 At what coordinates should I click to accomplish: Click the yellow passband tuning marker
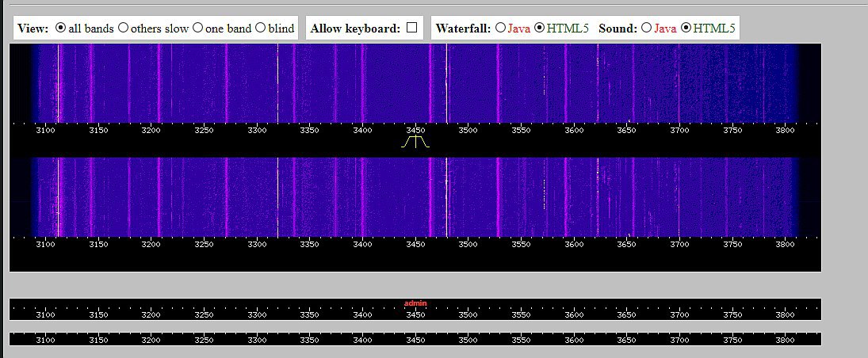[x=415, y=142]
